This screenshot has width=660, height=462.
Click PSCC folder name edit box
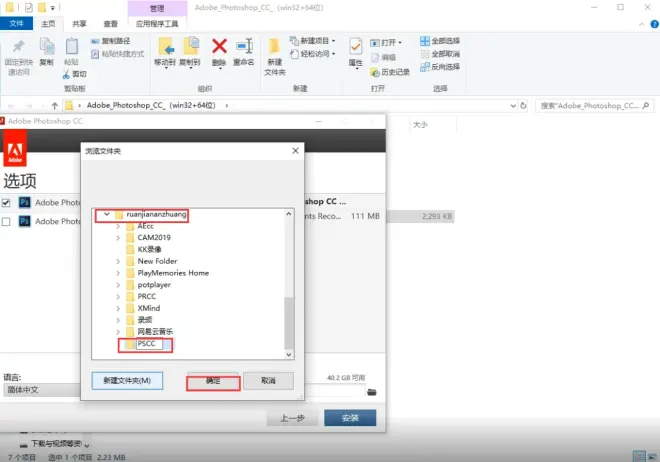[149, 344]
